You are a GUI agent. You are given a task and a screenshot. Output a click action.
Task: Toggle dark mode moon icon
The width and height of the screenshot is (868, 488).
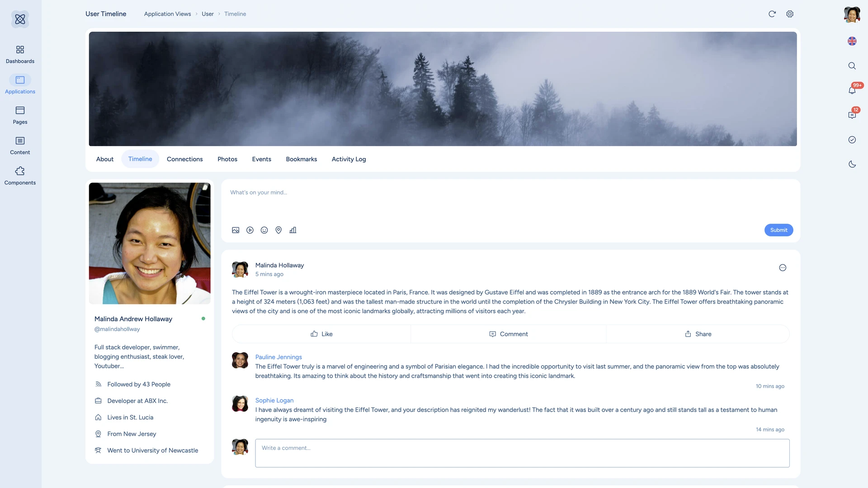pyautogui.click(x=852, y=164)
